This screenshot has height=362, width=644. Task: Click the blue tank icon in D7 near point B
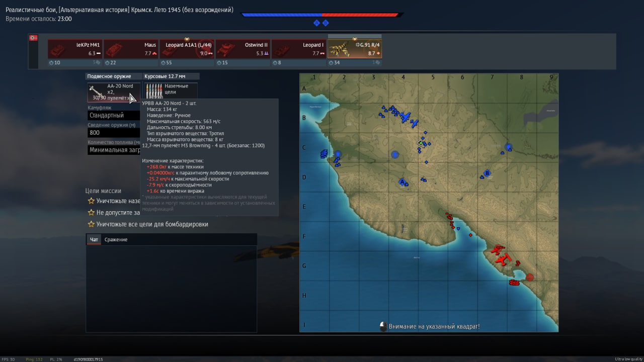(x=481, y=176)
